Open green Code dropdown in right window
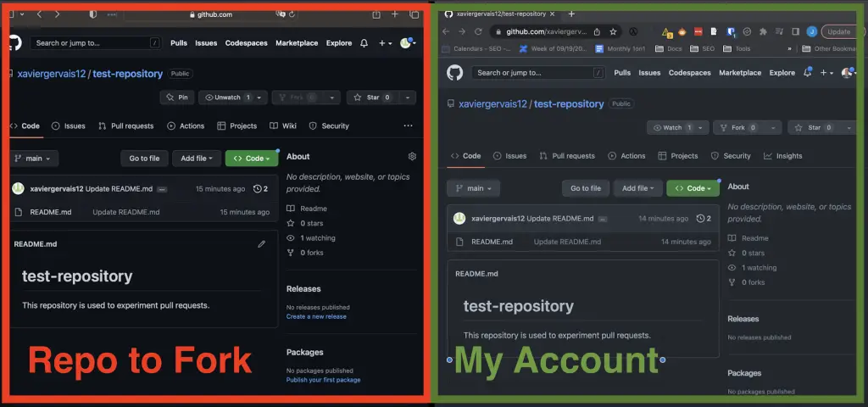The width and height of the screenshot is (868, 407). 693,188
